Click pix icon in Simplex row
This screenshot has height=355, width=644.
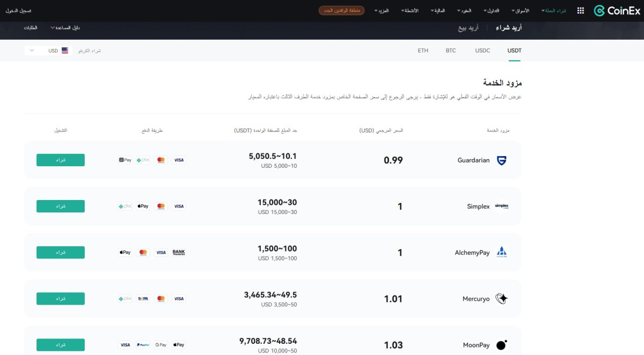(x=125, y=206)
